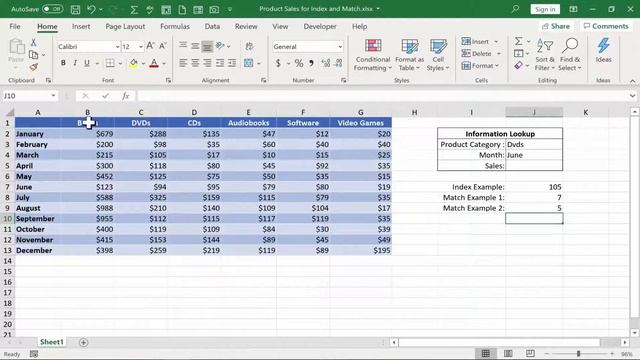Open Conditional Formatting menu

point(373,55)
